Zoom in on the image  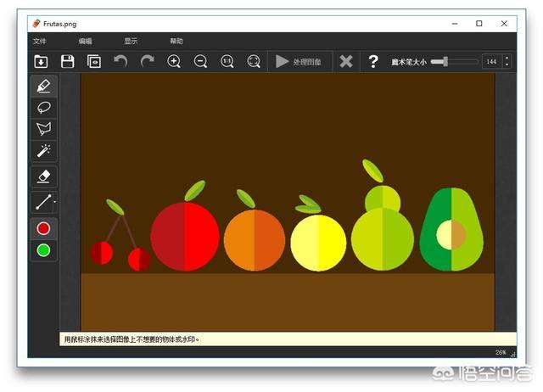click(174, 62)
